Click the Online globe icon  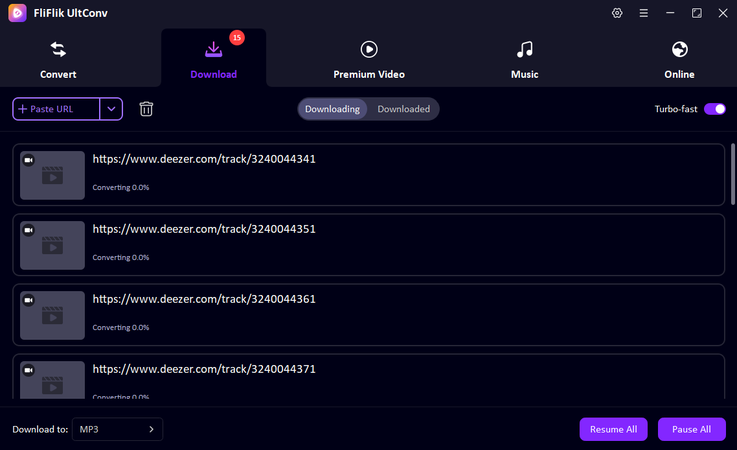coord(680,49)
